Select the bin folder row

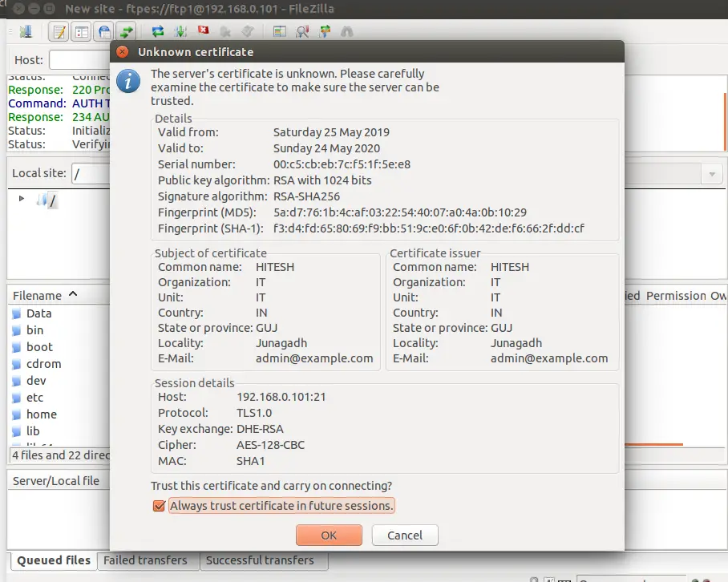(59, 330)
